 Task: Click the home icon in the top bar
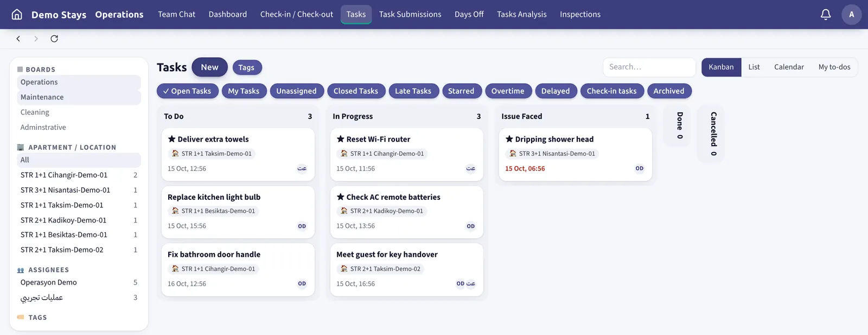click(17, 15)
